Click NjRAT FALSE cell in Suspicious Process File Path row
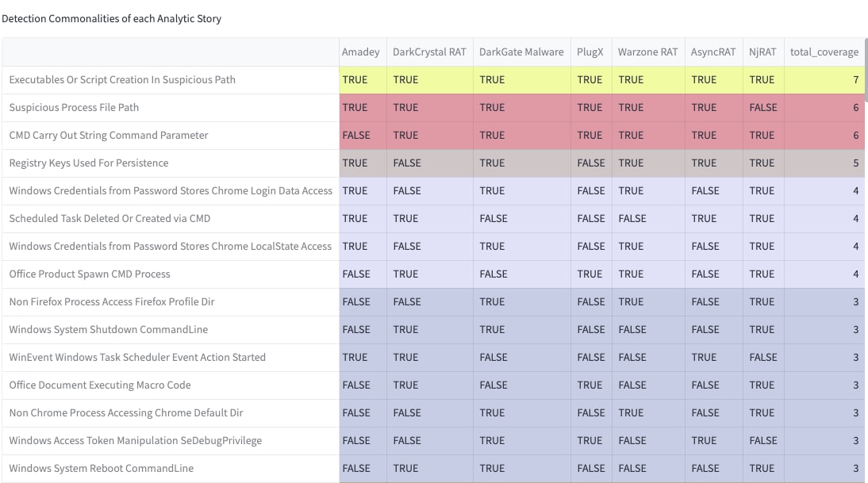 pyautogui.click(x=763, y=107)
